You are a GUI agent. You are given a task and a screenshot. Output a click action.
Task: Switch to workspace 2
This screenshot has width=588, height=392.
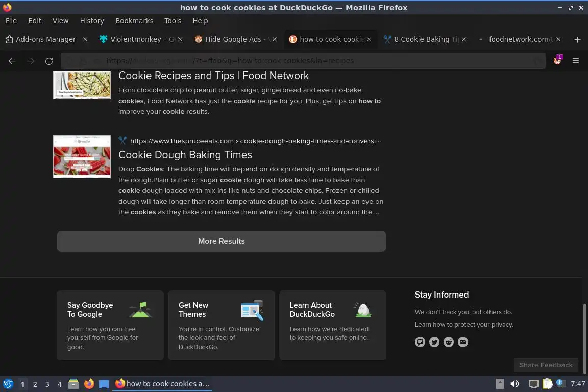pyautogui.click(x=35, y=384)
